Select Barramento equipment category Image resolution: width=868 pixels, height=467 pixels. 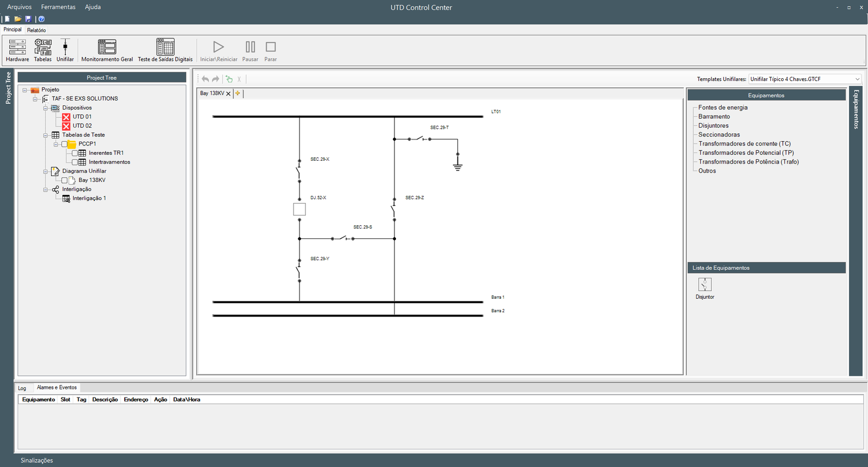(714, 117)
